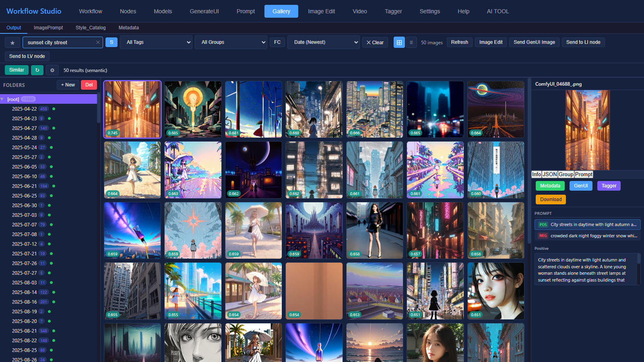The width and height of the screenshot is (644, 362).
Task: Open the Style_Catalog sub-tab
Action: tap(91, 28)
